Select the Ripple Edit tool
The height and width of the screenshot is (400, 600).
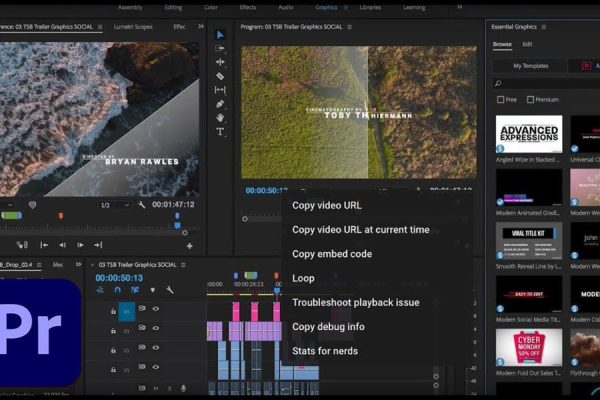pos(220,62)
